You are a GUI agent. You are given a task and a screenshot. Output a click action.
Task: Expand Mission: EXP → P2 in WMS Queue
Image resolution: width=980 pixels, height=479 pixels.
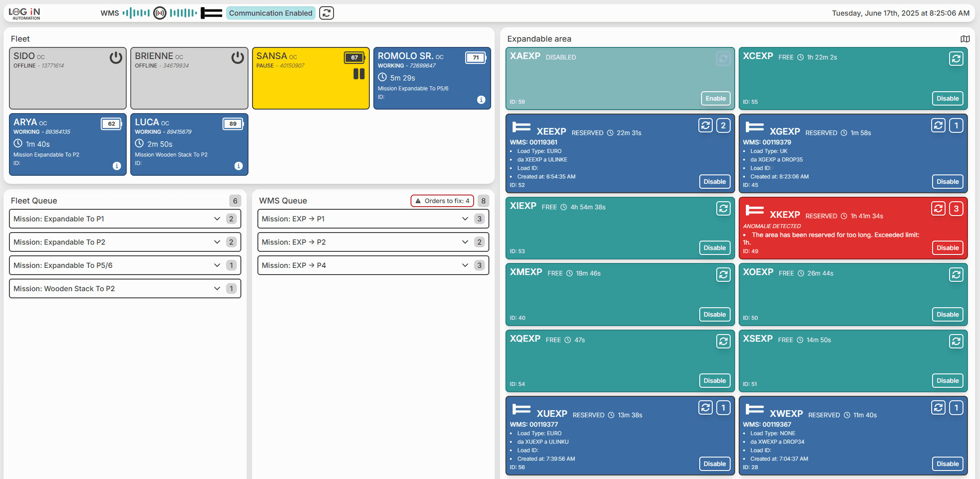(x=373, y=242)
